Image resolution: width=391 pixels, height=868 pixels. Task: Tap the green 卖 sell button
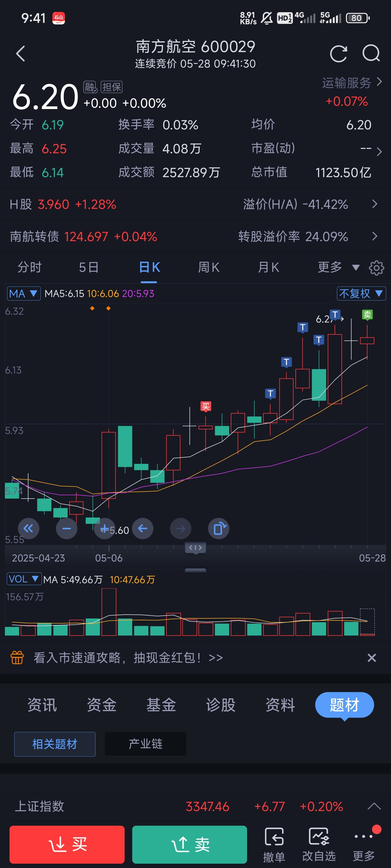(x=190, y=844)
